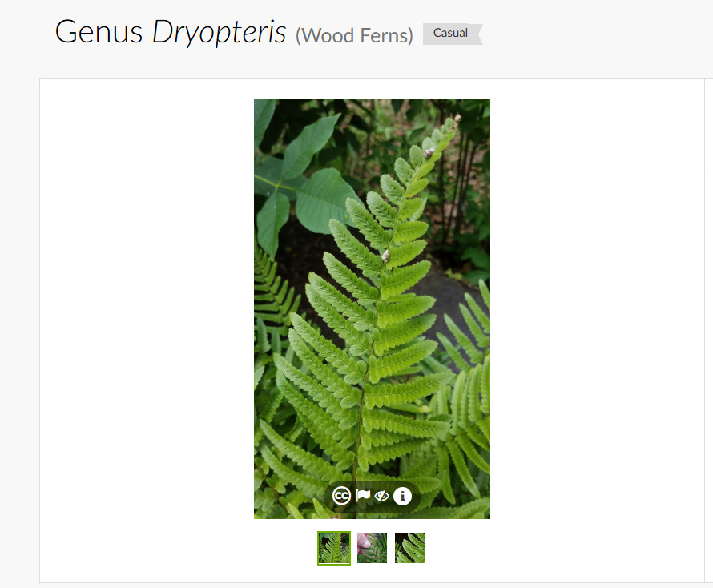The image size is (713, 588).
Task: Click the Casual quality grade badge
Action: 452,34
